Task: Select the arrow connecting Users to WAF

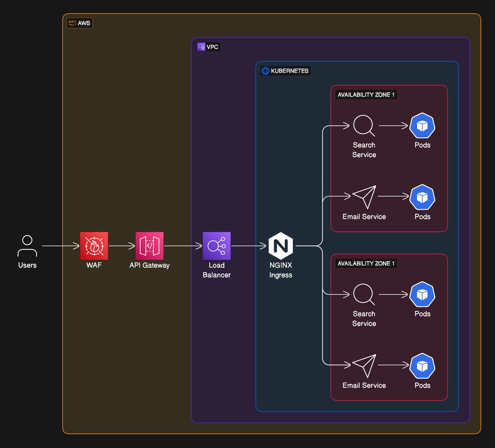Action: (x=61, y=246)
